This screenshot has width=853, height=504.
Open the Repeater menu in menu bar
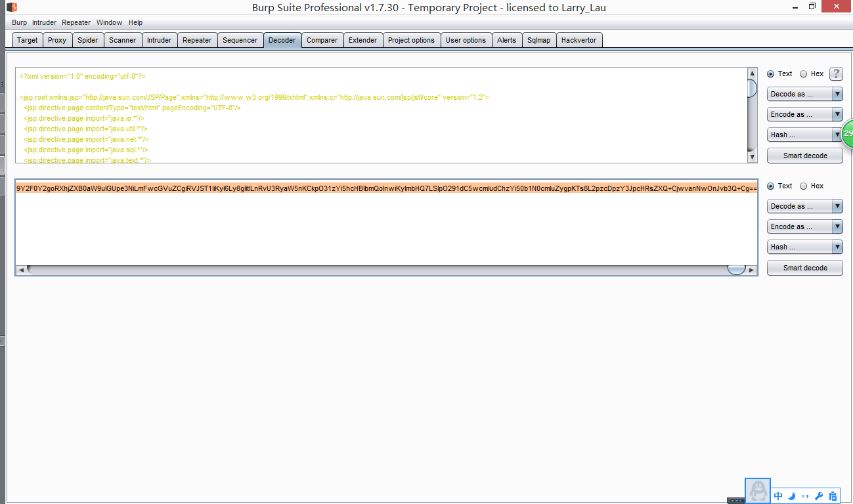click(x=76, y=22)
